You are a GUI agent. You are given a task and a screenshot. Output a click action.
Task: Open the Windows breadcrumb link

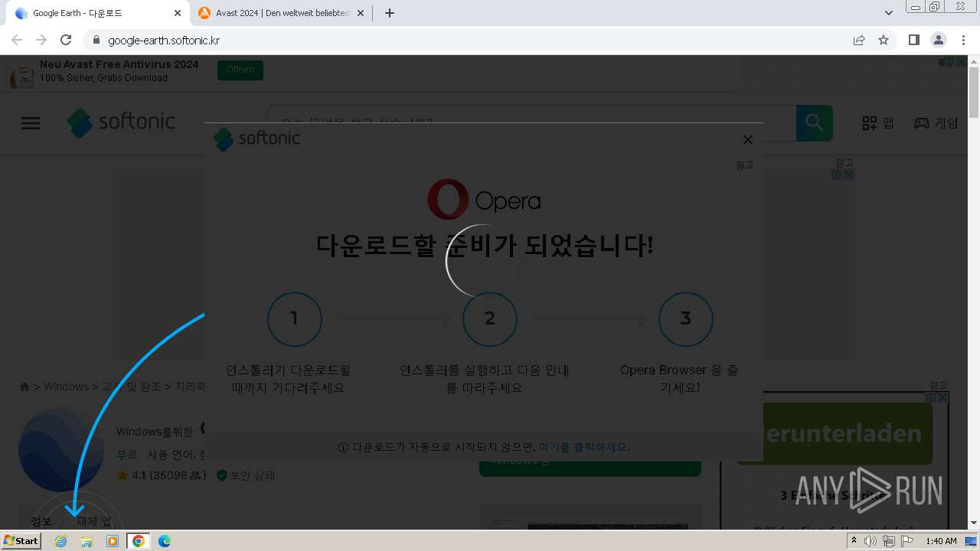[x=66, y=386]
